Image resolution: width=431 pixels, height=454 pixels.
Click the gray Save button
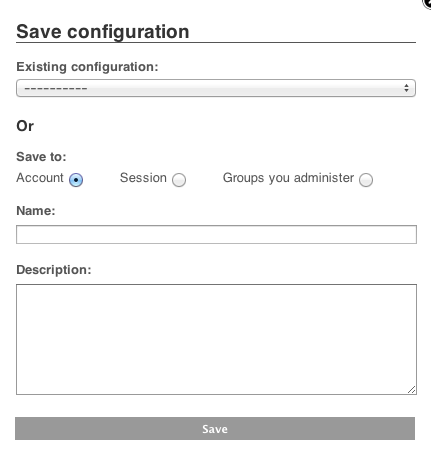[x=215, y=429]
